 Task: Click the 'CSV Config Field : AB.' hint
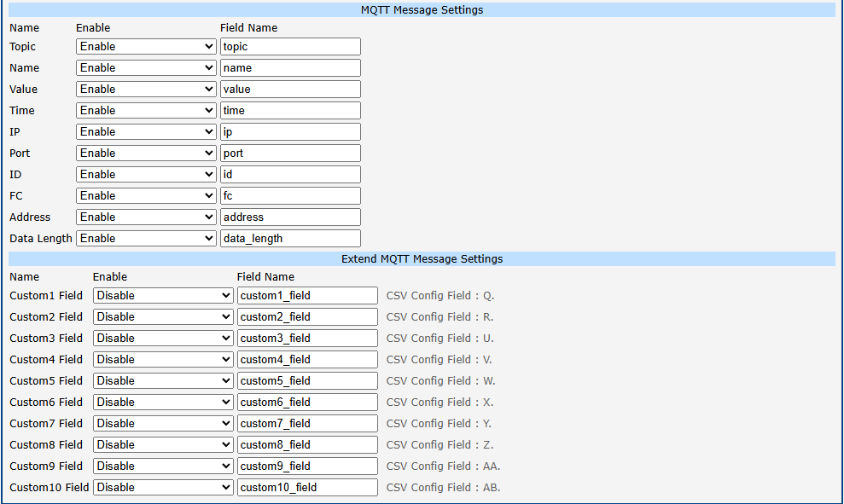point(443,487)
